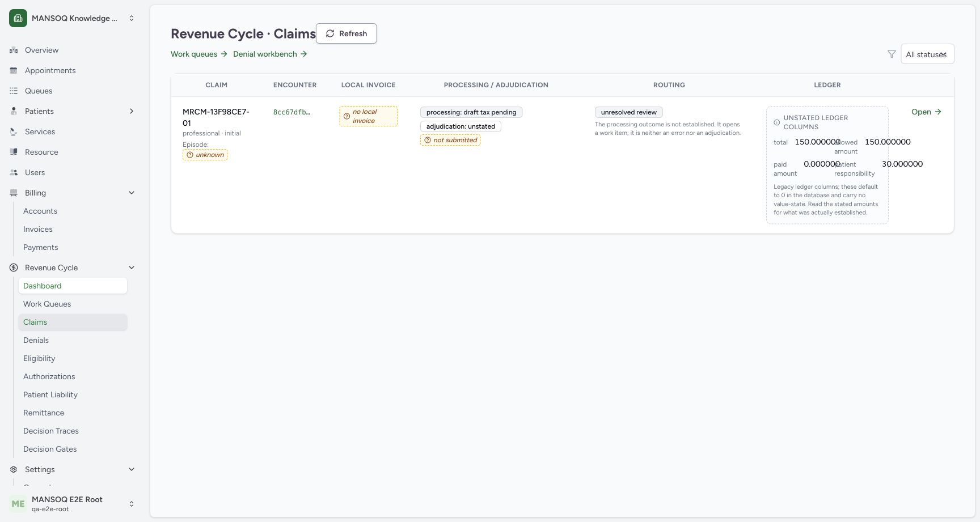Click the Revenue Cycle dollar icon
This screenshot has height=522, width=980.
[14, 268]
